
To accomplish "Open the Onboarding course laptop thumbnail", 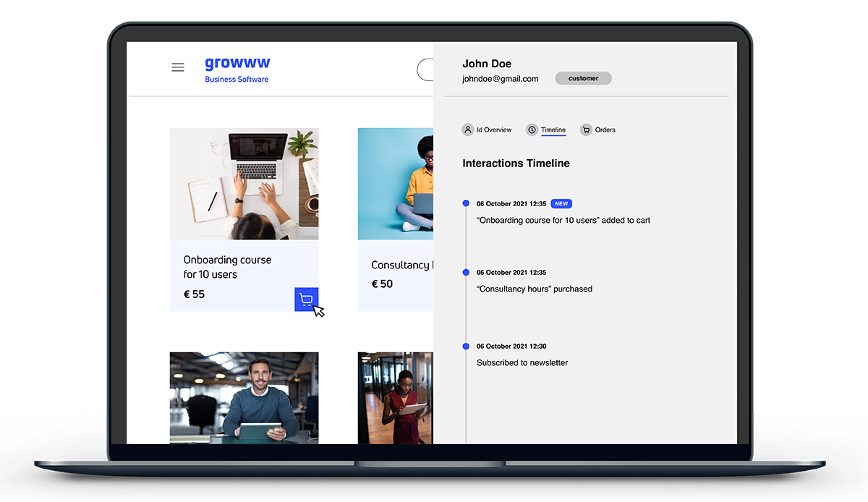I will pyautogui.click(x=244, y=184).
